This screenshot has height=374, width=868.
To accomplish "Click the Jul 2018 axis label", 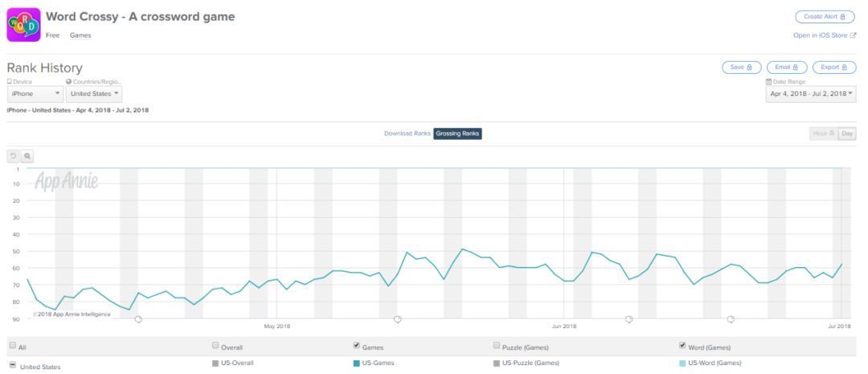I will pyautogui.click(x=839, y=326).
